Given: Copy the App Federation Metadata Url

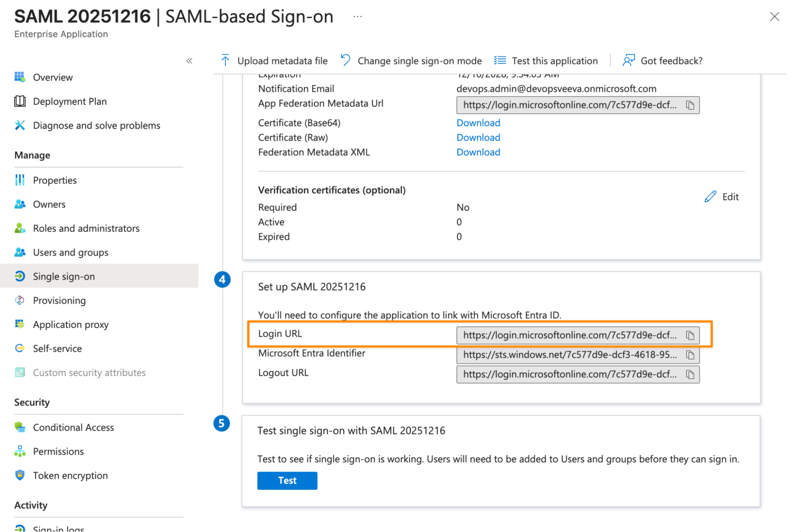Looking at the screenshot, I should [690, 105].
